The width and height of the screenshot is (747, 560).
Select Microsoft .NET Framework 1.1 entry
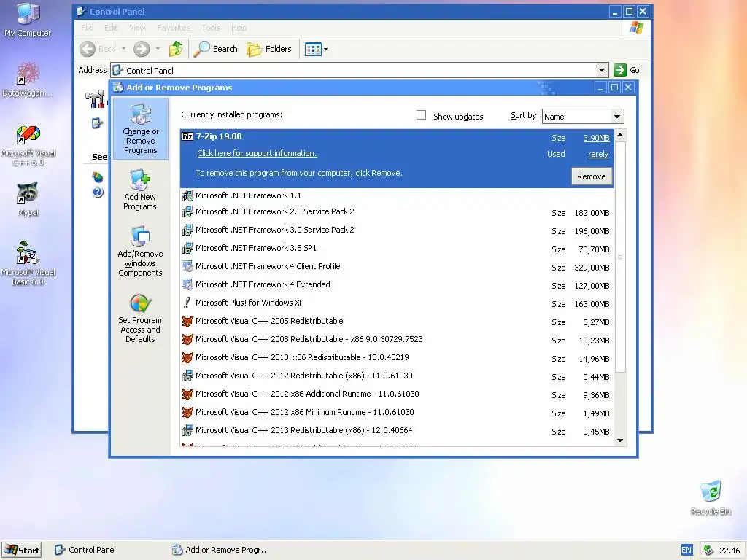coord(398,195)
